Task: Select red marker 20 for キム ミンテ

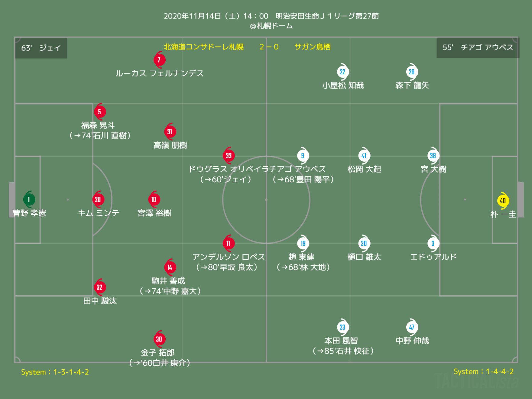Action: click(98, 199)
